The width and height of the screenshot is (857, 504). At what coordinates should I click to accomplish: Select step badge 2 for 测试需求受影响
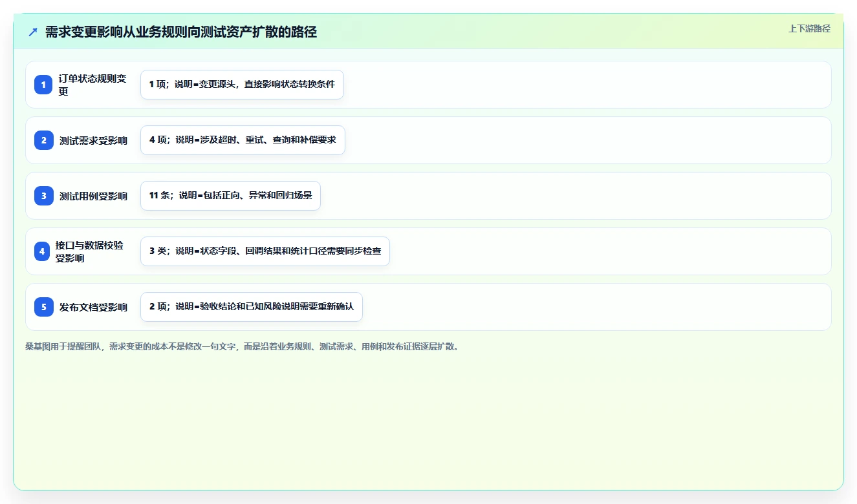coord(43,140)
